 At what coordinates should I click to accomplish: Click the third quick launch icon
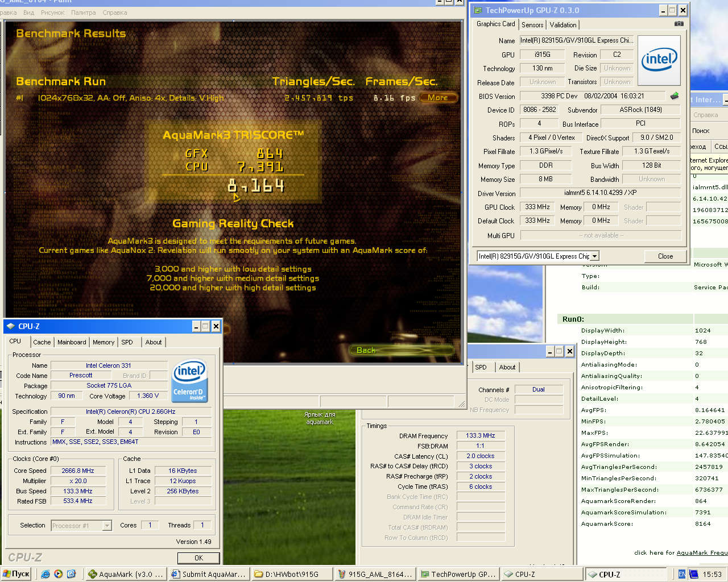pos(71,574)
